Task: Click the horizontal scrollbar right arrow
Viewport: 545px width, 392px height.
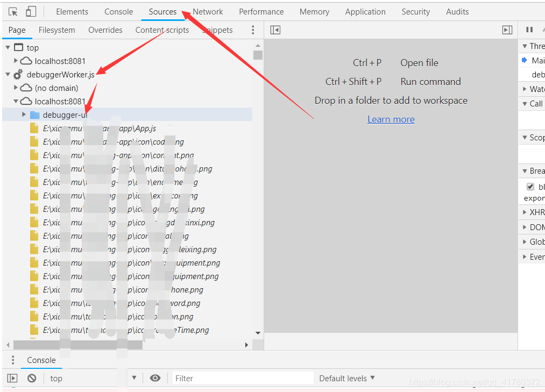Action: (246, 345)
